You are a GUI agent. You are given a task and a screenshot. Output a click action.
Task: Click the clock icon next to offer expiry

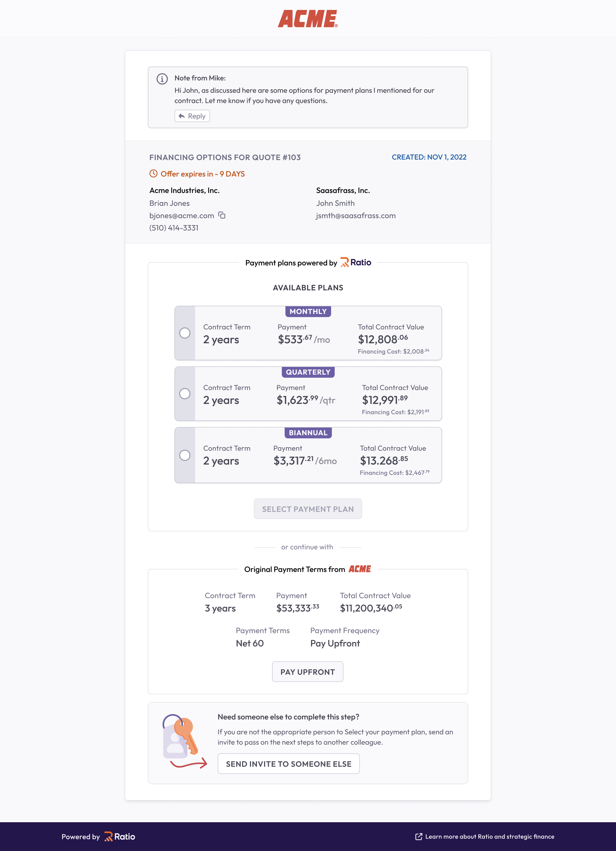point(153,174)
